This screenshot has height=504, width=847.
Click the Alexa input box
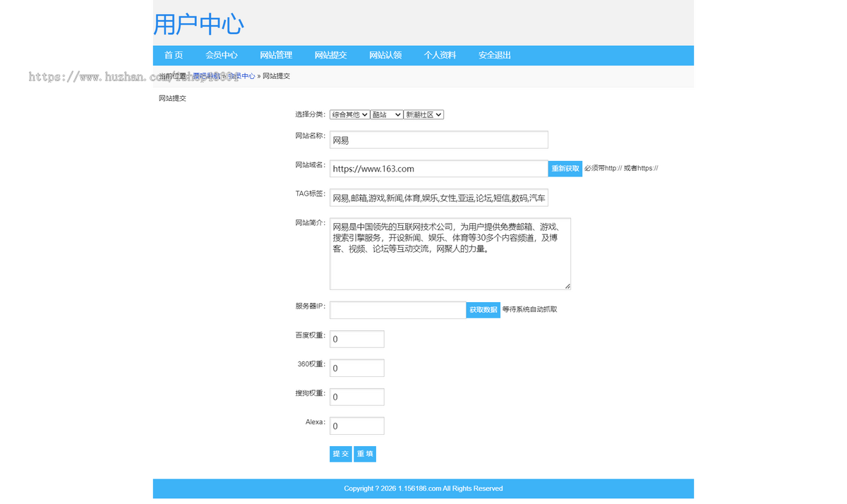pyautogui.click(x=357, y=426)
